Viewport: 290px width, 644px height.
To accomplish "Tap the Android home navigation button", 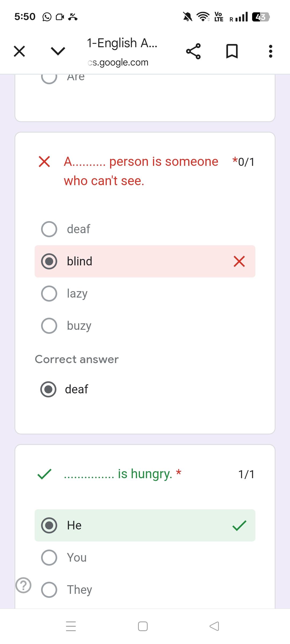I will click(143, 626).
